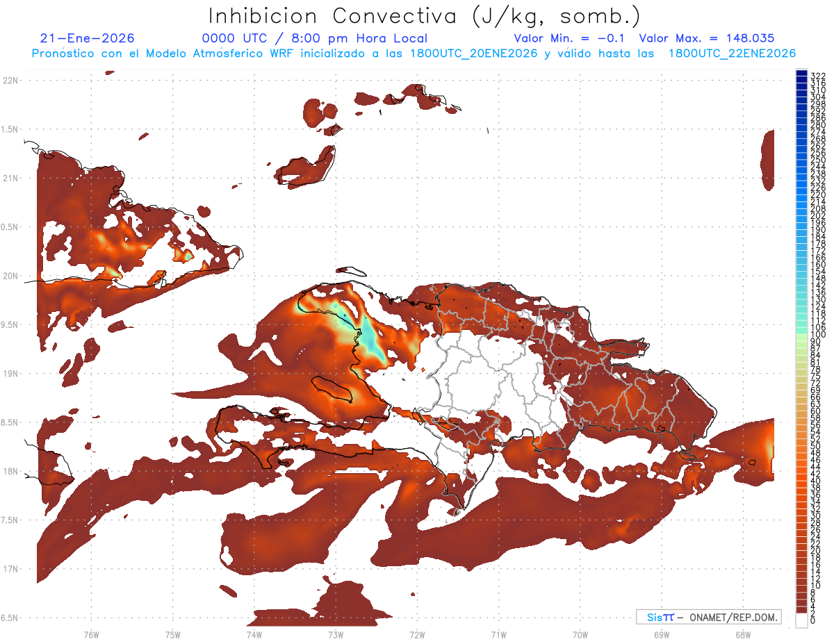The image size is (834, 644).
Task: Click the '6.5N' latitude label
Action: click(10, 618)
